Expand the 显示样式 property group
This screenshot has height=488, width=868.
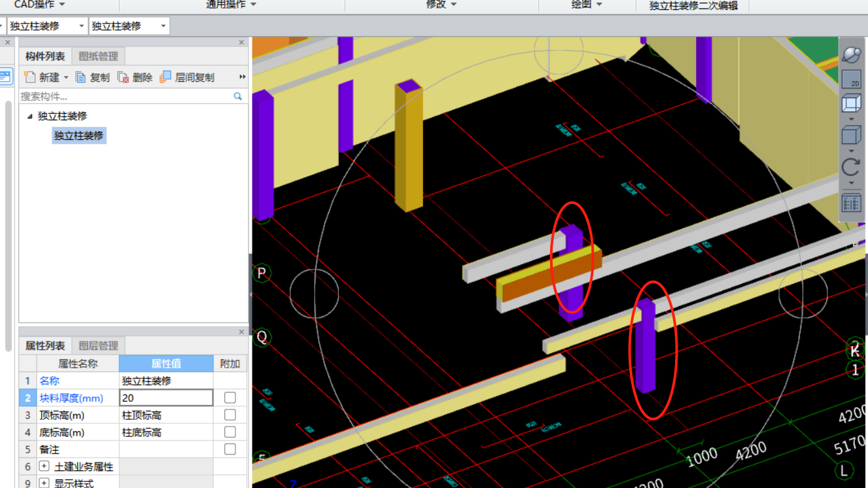[44, 483]
